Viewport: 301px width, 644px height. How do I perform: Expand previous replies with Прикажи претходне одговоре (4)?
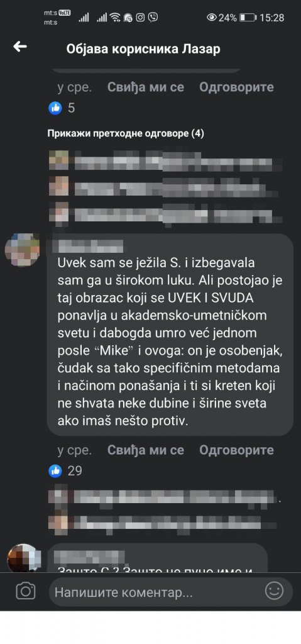pos(126,134)
